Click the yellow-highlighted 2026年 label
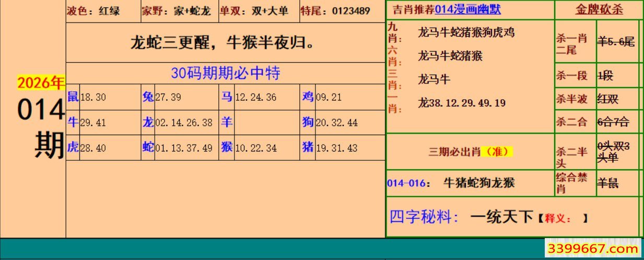The height and width of the screenshot is (260, 644). (41, 82)
